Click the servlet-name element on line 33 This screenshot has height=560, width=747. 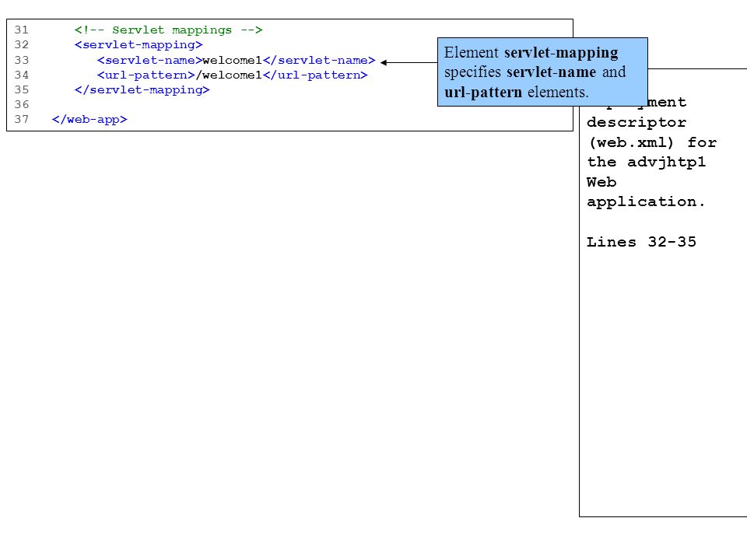click(237, 60)
